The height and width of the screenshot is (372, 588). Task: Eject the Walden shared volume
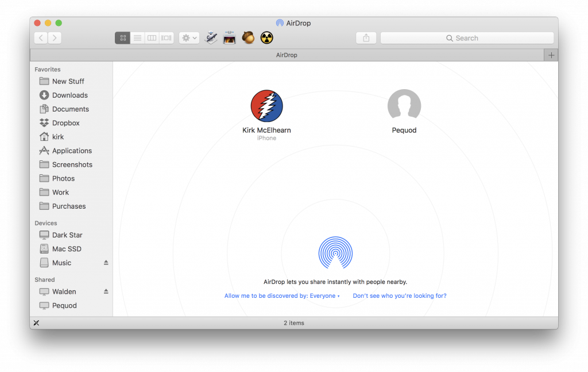pos(105,292)
